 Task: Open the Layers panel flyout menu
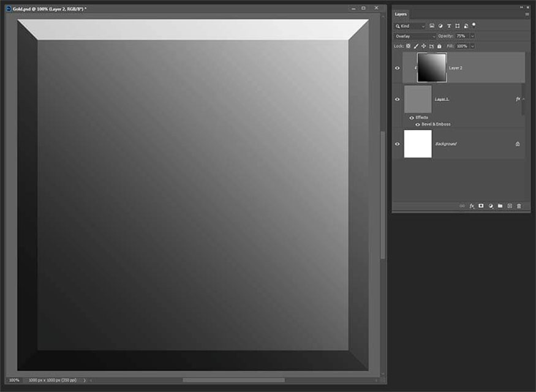(527, 14)
